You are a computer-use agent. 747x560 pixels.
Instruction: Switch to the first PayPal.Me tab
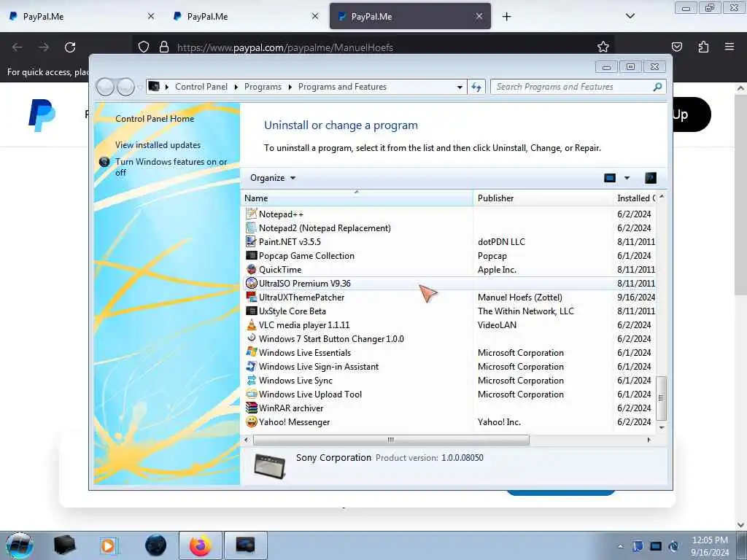point(81,16)
